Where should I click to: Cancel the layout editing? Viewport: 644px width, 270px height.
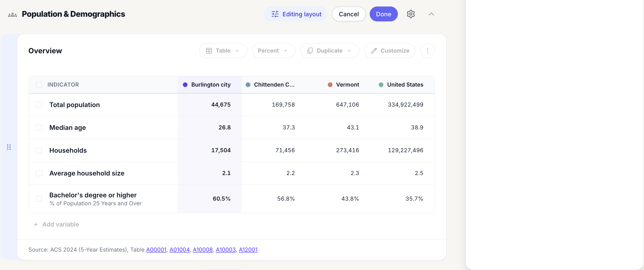click(349, 14)
